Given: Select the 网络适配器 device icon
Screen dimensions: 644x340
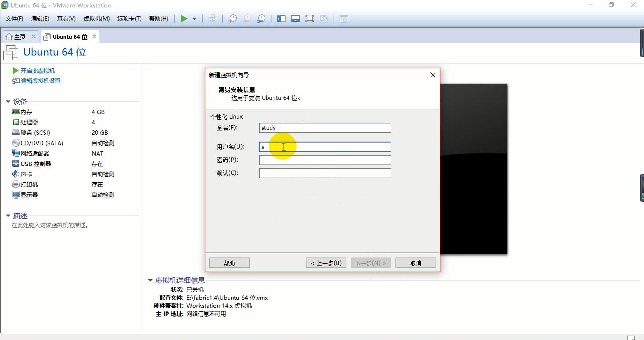Looking at the screenshot, I should (16, 153).
